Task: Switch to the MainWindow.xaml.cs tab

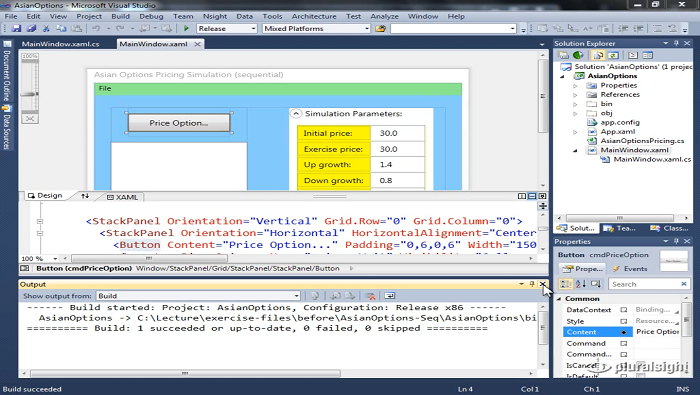Action: [61, 44]
